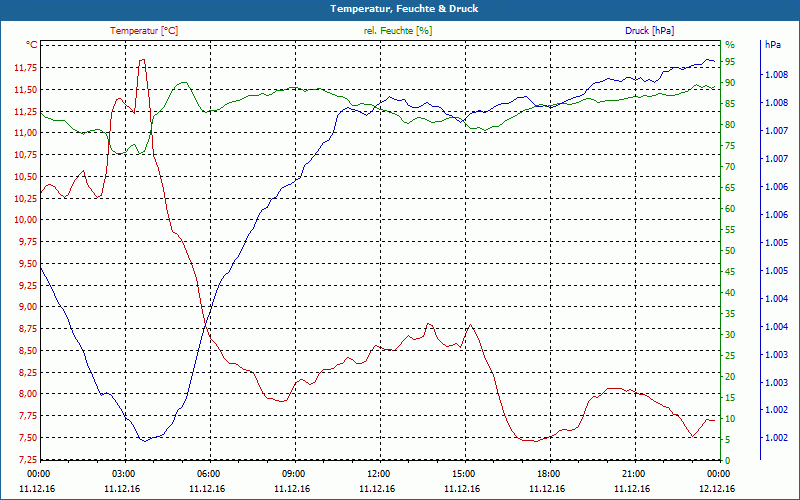
Task: Click green humidity axis value 90
Action: pyautogui.click(x=730, y=83)
